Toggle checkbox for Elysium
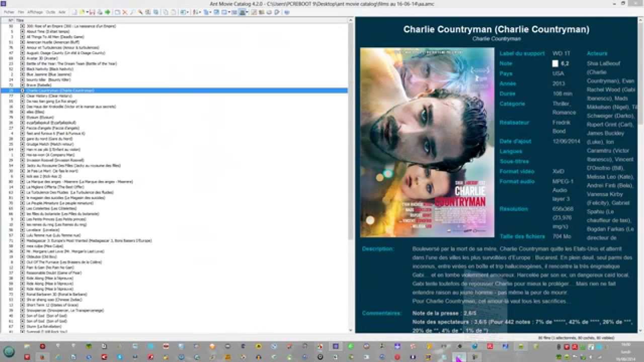The width and height of the screenshot is (644, 362). (x=23, y=117)
